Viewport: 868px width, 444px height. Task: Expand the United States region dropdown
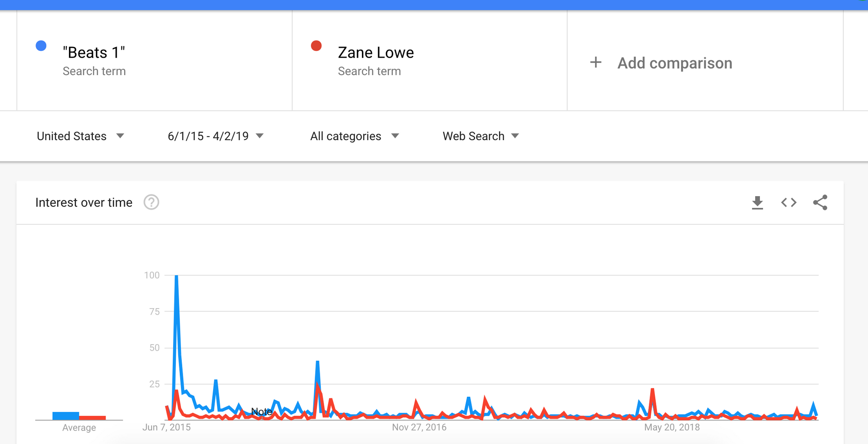click(81, 136)
